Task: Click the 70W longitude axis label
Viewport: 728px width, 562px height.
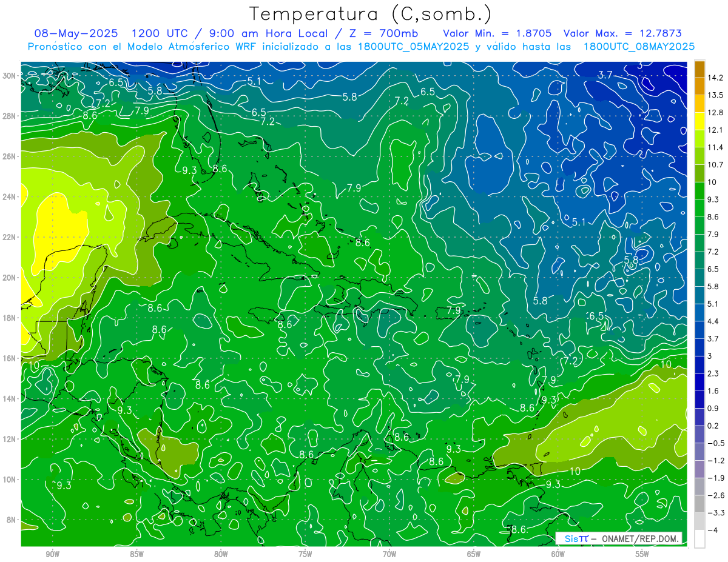Action: 389,554
